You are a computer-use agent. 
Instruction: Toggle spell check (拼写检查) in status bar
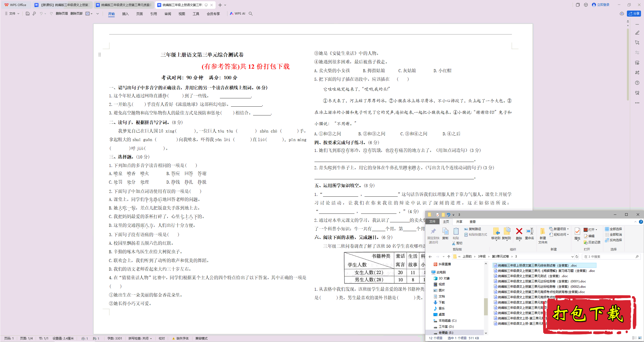point(140,338)
